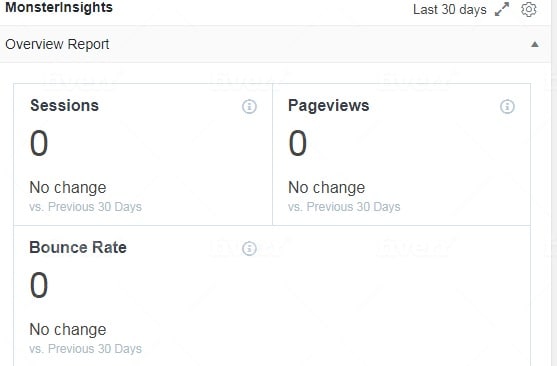This screenshot has width=557, height=366.
Task: Show info tooltip for Bounce Rate
Action: pos(249,248)
